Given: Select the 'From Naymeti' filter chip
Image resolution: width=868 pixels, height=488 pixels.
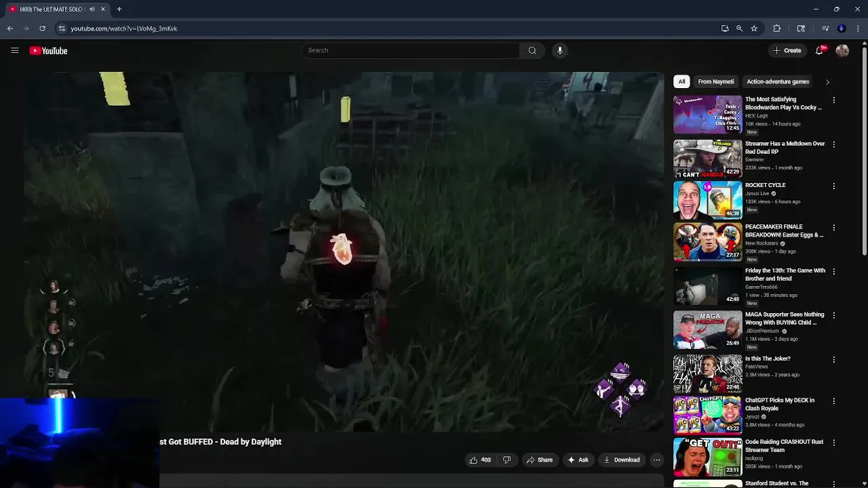Looking at the screenshot, I should [715, 81].
